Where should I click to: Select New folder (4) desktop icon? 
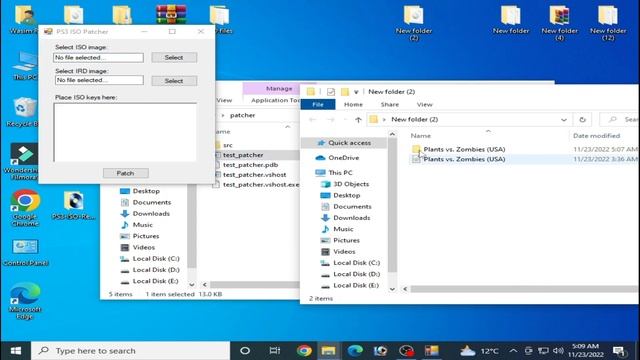pos(559,23)
